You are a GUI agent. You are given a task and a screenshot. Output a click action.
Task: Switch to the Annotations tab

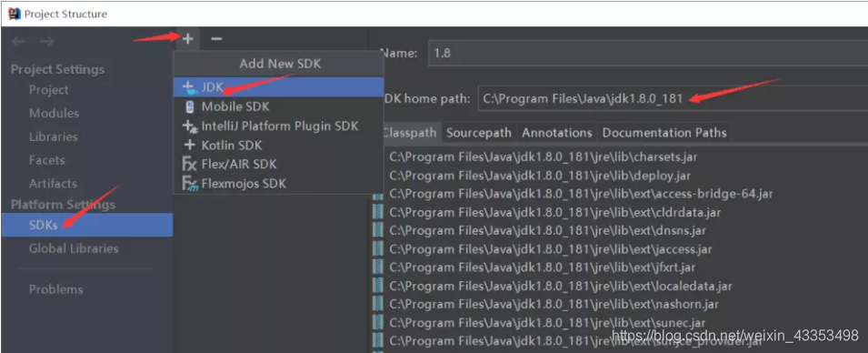(557, 133)
